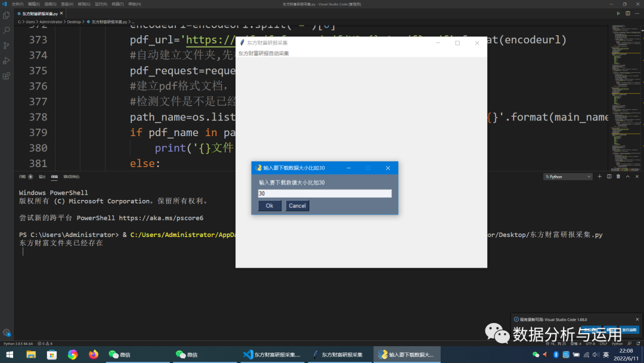Open the Search view in activity bar

[x=6, y=30]
